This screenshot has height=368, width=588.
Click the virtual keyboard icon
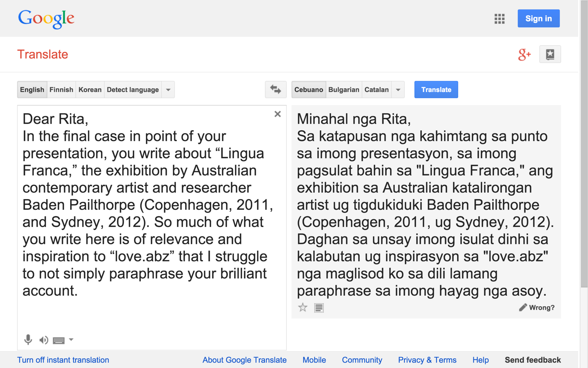click(x=58, y=340)
